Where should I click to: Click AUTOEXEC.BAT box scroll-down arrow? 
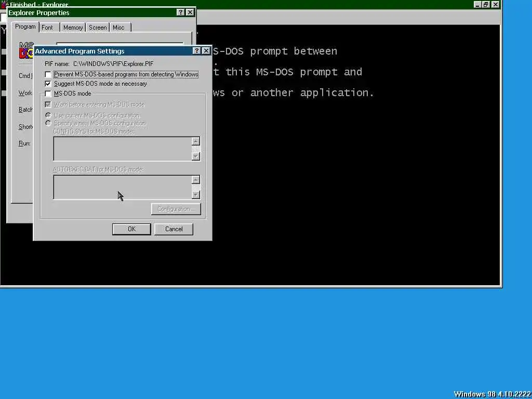(196, 194)
